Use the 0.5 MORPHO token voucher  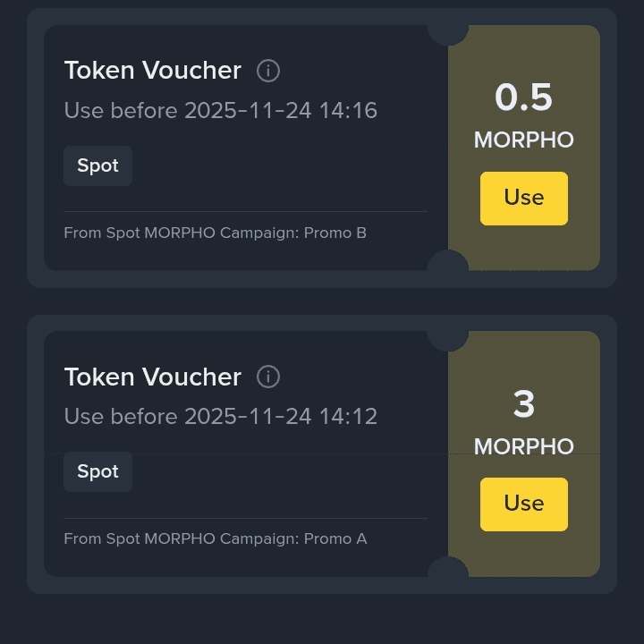[x=523, y=198]
